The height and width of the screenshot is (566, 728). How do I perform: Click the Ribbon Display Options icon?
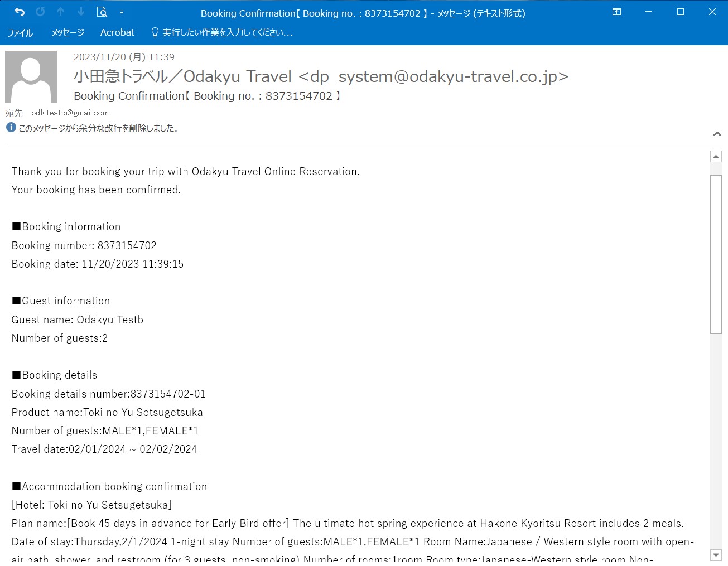pos(616,12)
